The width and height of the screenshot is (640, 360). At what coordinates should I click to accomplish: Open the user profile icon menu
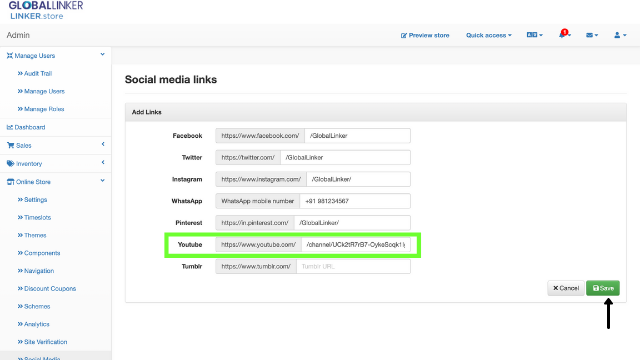[x=620, y=35]
